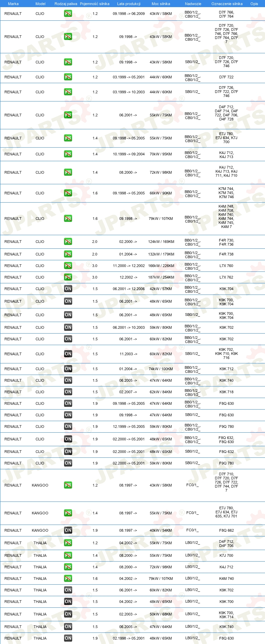Select the ON icon for Thalia 50kW / 68KM
The width and height of the screenshot is (265, 644).
click(68, 614)
